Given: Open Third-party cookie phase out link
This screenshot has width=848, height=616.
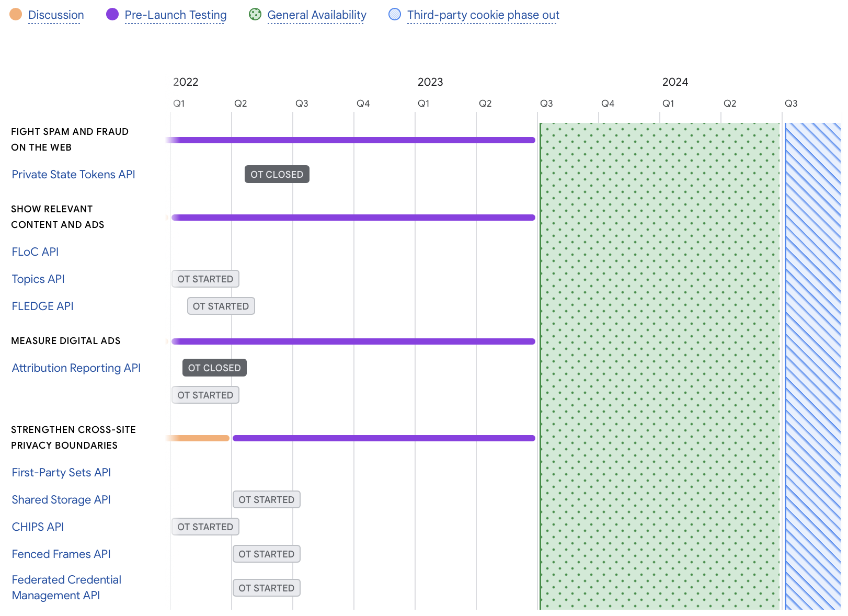Looking at the screenshot, I should (x=483, y=15).
